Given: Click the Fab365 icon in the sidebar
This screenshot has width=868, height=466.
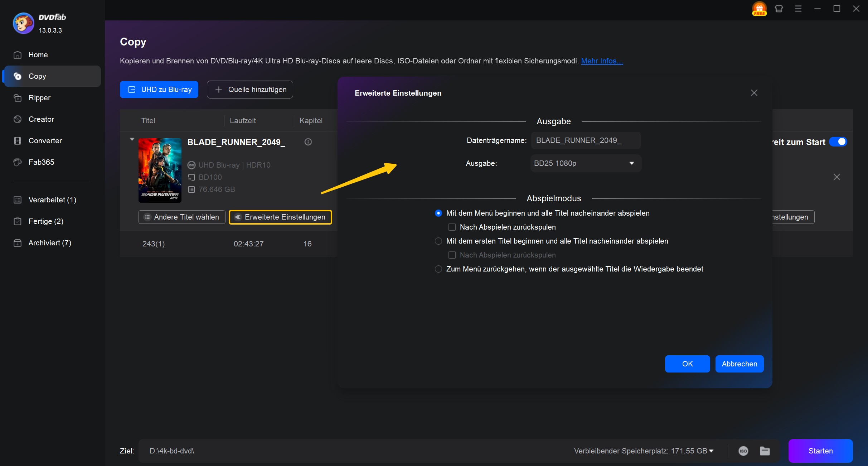Looking at the screenshot, I should click(18, 162).
